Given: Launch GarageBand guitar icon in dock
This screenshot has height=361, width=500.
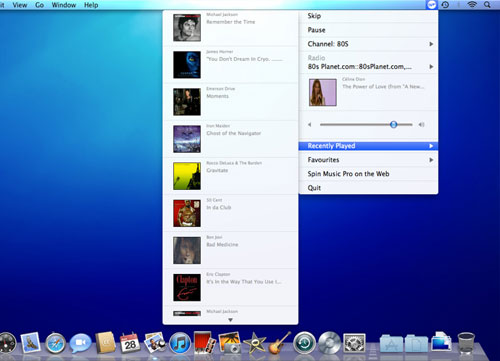Looking at the screenshot, I should click(x=279, y=343).
